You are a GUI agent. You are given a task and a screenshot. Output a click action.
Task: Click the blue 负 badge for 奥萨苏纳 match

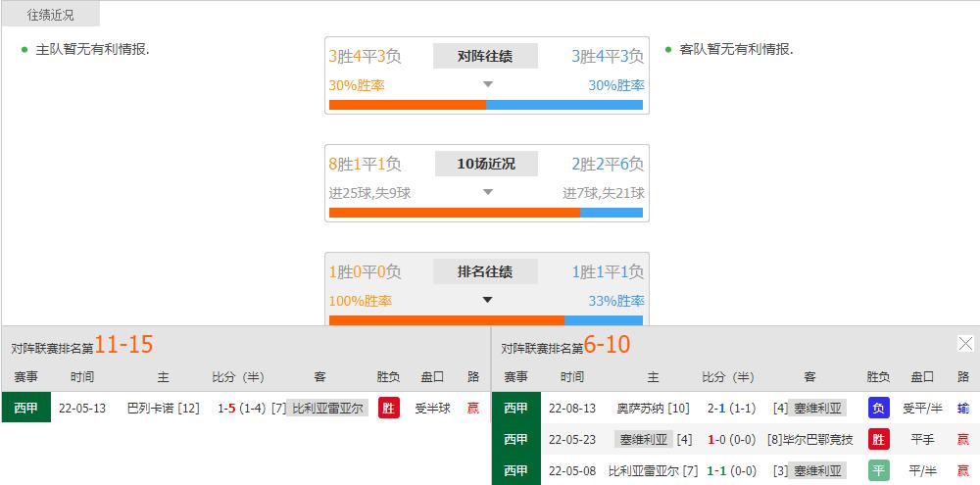tap(879, 409)
